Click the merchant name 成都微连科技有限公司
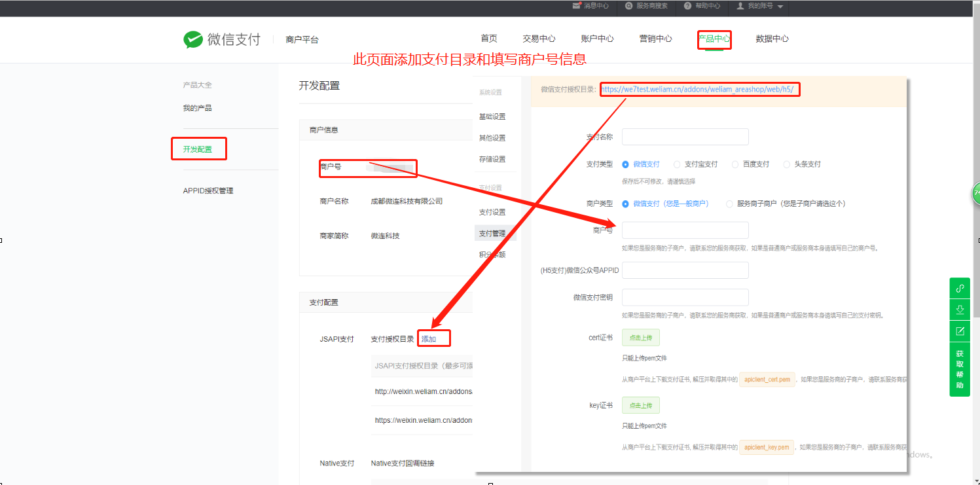The width and height of the screenshot is (980, 485). 407,201
